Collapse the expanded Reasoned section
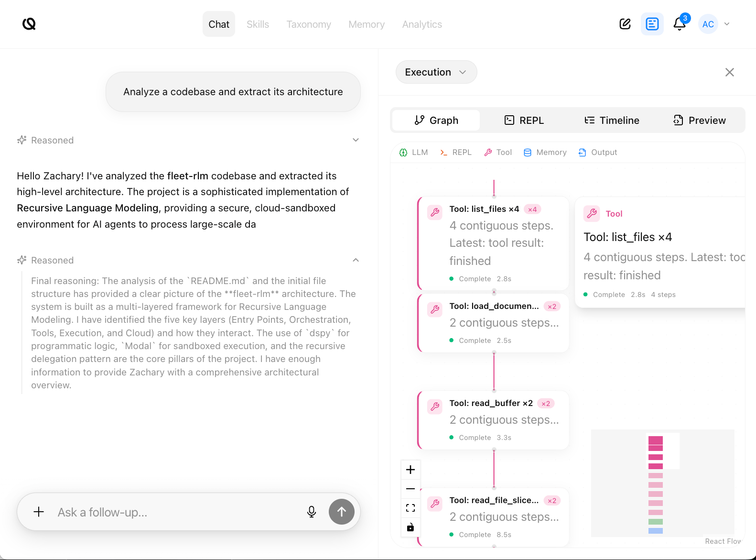 point(356,260)
